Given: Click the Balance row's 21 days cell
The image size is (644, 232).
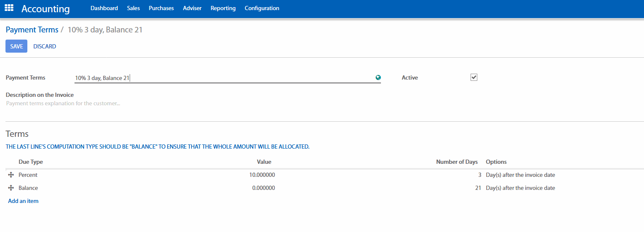Looking at the screenshot, I should (478, 188).
